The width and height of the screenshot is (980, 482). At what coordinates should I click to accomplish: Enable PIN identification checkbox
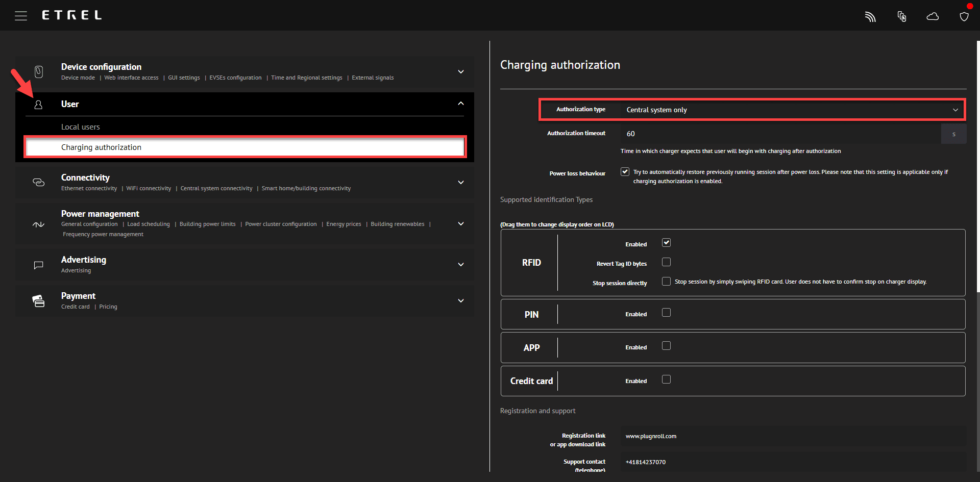[666, 313]
